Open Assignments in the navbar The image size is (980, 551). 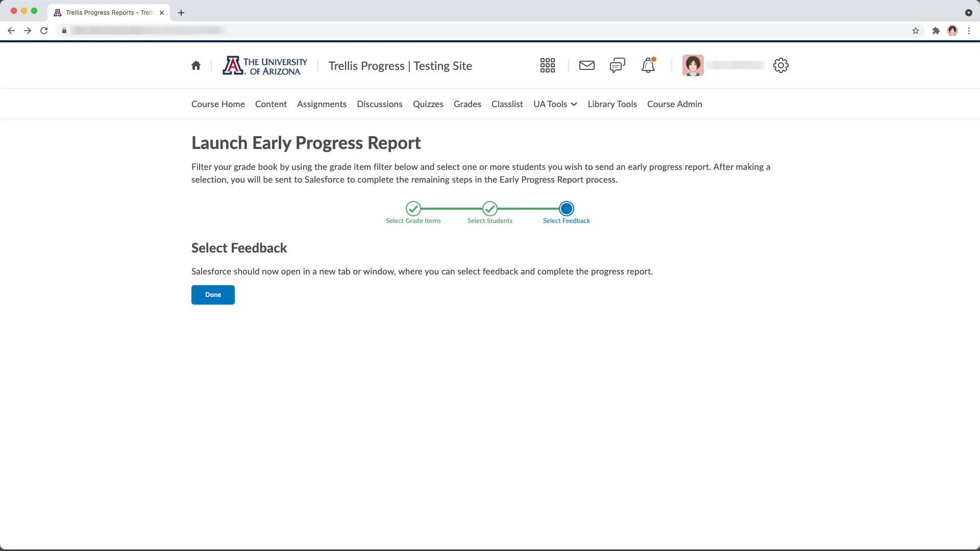322,104
